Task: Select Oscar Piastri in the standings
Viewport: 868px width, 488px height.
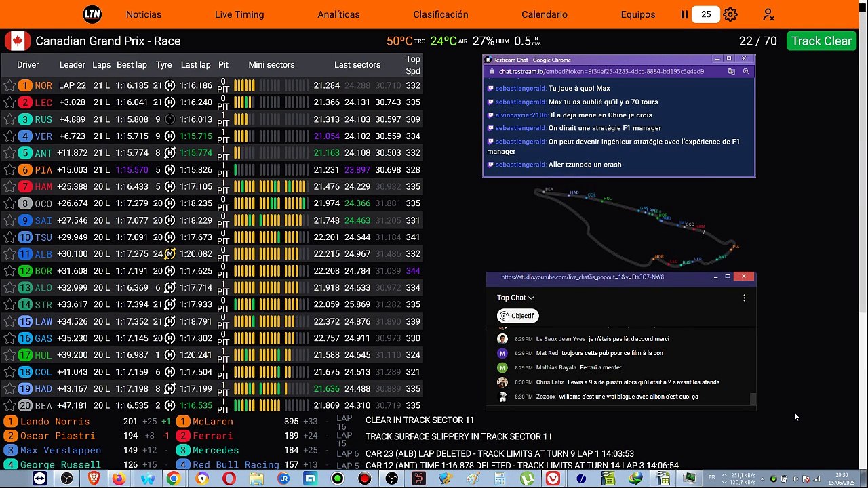Action: tap(58, 436)
